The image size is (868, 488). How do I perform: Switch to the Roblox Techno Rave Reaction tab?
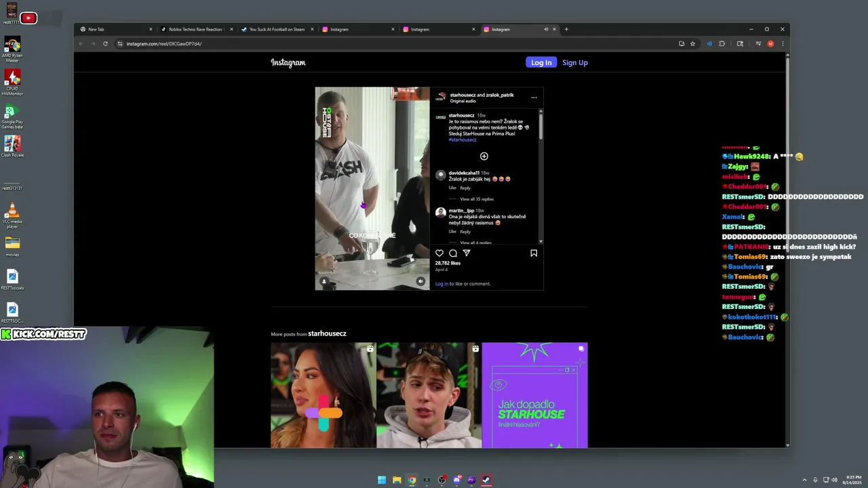coord(195,29)
